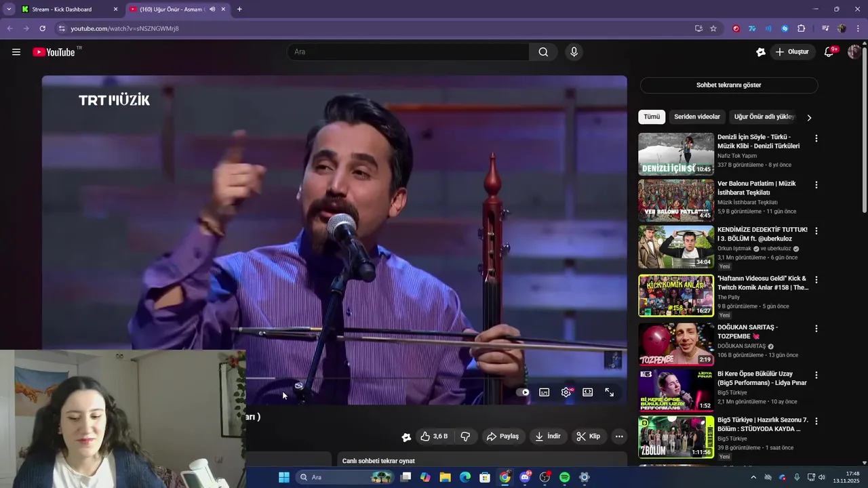Open the 7TV browser extension

[752, 28]
